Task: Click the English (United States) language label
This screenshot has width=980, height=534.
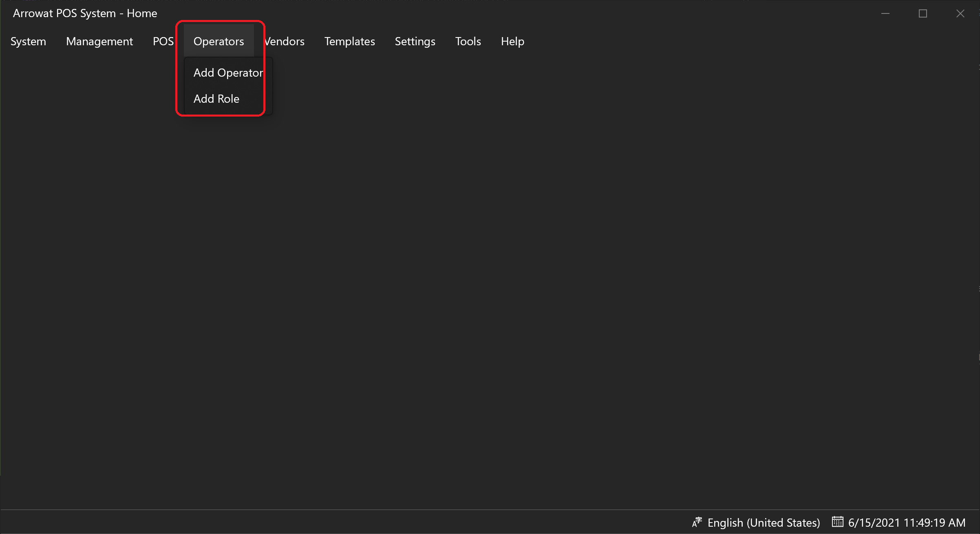Action: tap(764, 523)
